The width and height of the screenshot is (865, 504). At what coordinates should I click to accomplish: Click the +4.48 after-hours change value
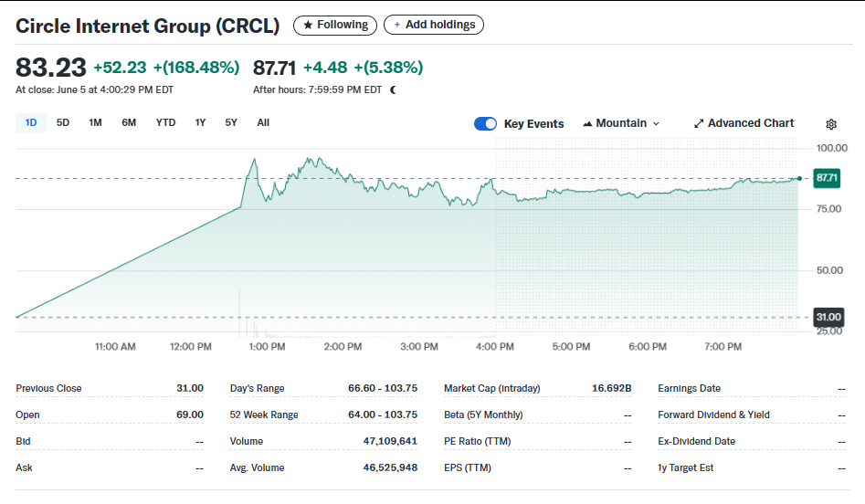(325, 68)
